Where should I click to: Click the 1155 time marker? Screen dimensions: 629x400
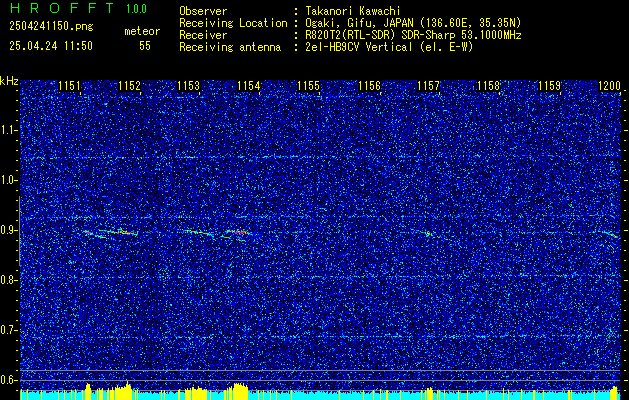point(308,86)
